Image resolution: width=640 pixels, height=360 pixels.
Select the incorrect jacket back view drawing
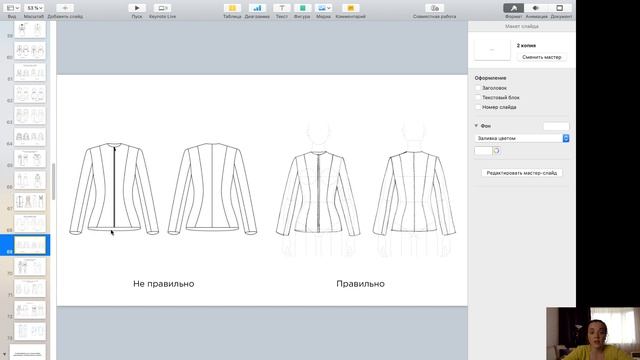click(212, 189)
